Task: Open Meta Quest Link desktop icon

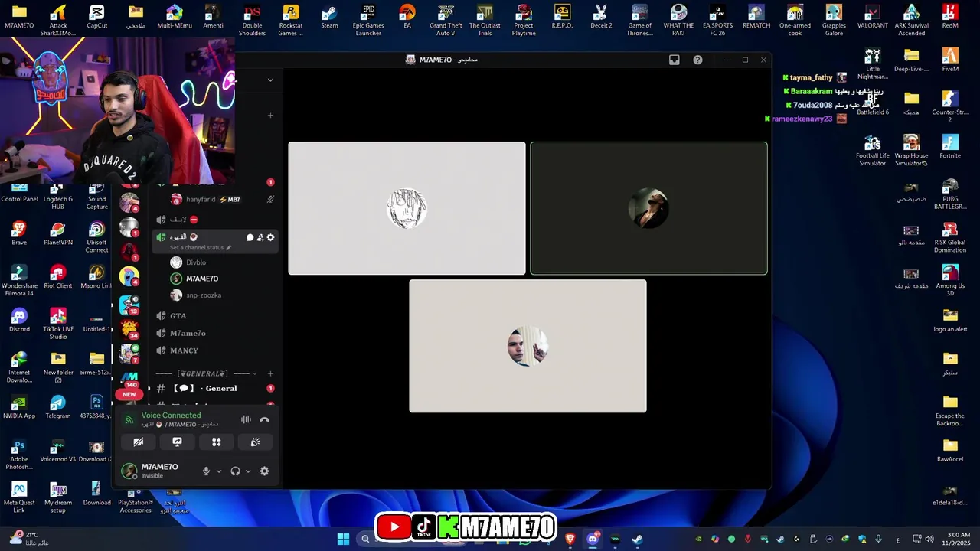Action: pyautogui.click(x=19, y=498)
